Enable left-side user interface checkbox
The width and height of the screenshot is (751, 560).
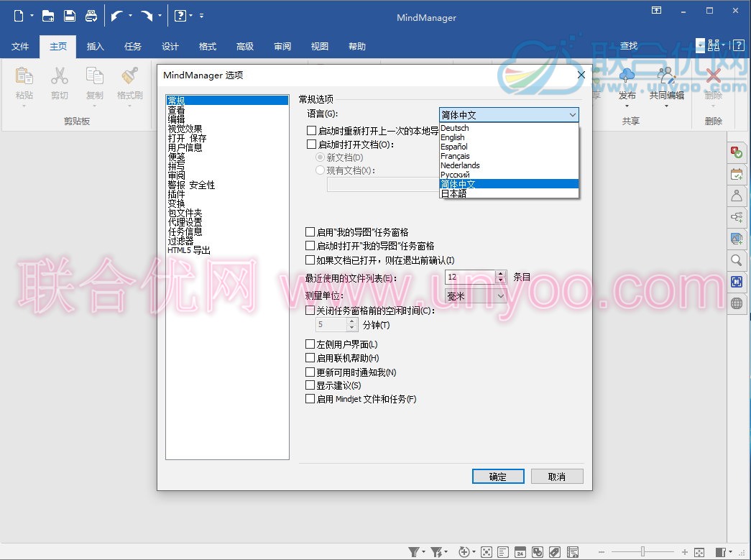(310, 344)
